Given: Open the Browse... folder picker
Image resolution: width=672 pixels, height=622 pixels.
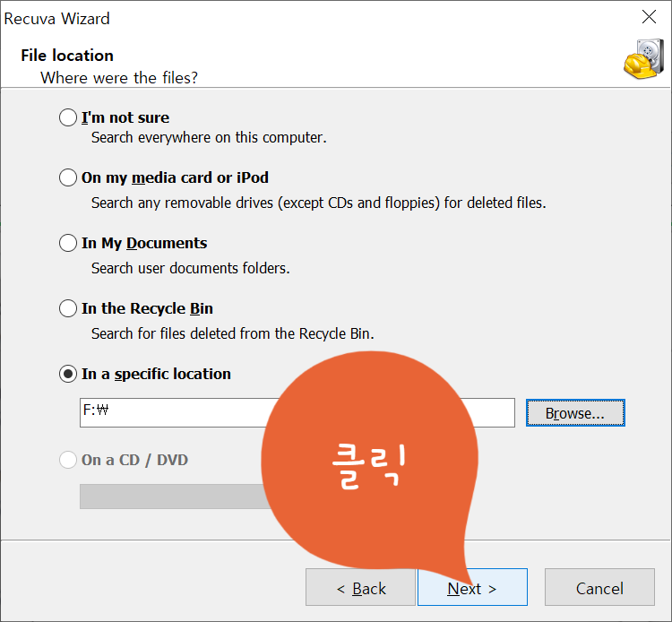Looking at the screenshot, I should tap(575, 413).
